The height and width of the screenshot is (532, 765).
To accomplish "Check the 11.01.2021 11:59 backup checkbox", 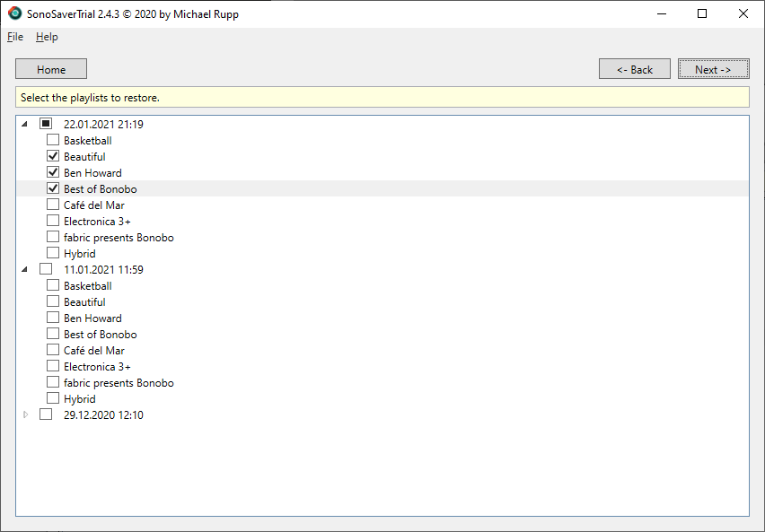I will tap(46, 269).
